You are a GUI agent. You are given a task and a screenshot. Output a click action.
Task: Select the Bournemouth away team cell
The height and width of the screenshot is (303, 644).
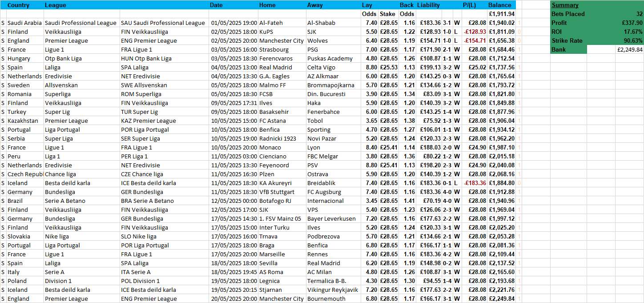point(326,299)
